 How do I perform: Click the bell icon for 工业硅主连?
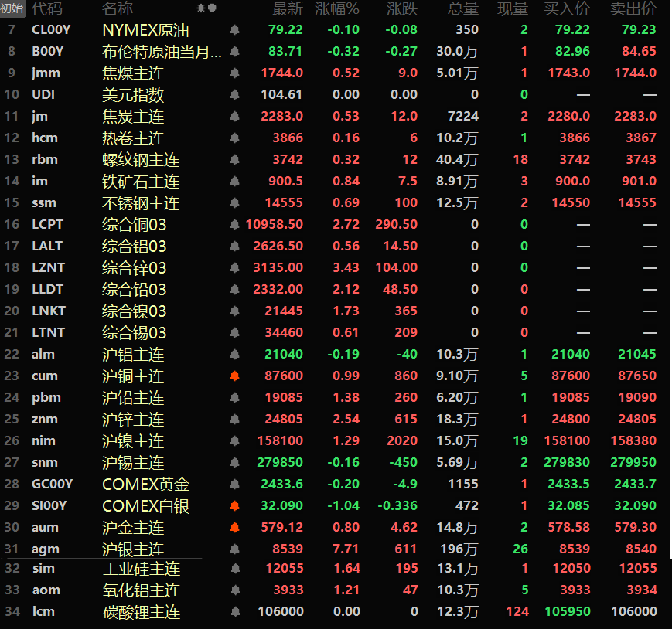pyautogui.click(x=235, y=569)
